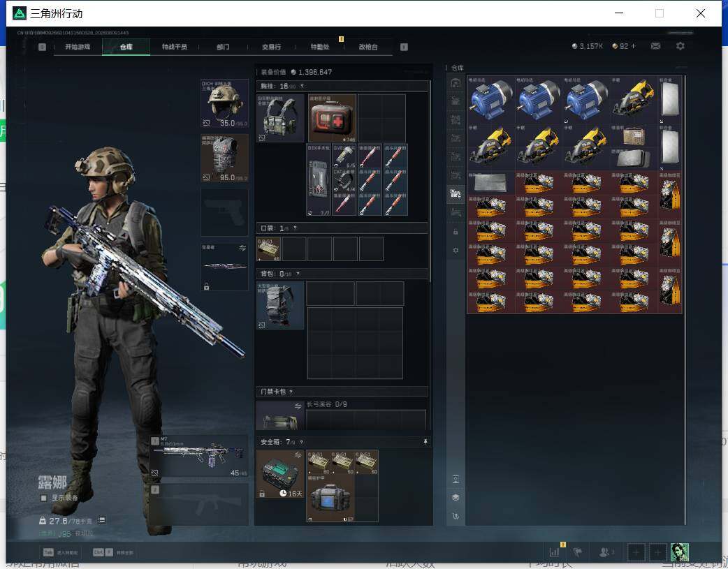The height and width of the screenshot is (569, 728).
Task: Click the player avatar at bottom right
Action: 680,552
